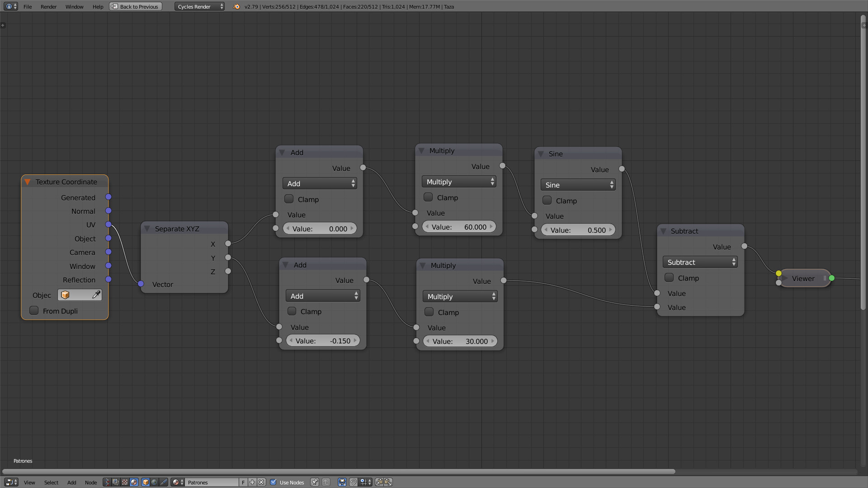Open the info editor type icon
868x488 pixels.
pos(11,6)
